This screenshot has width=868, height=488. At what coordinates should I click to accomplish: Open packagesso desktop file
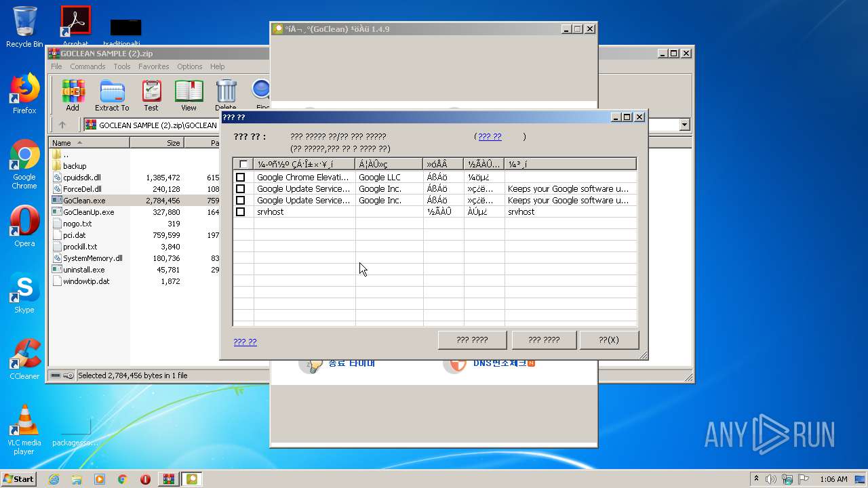click(75, 432)
